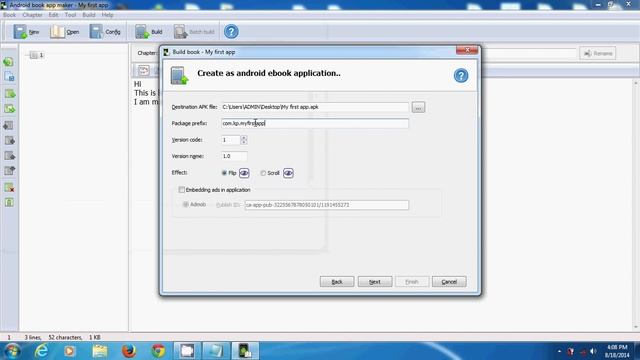The width and height of the screenshot is (640, 360).
Task: Click the New book toolbar icon
Action: click(x=26, y=31)
